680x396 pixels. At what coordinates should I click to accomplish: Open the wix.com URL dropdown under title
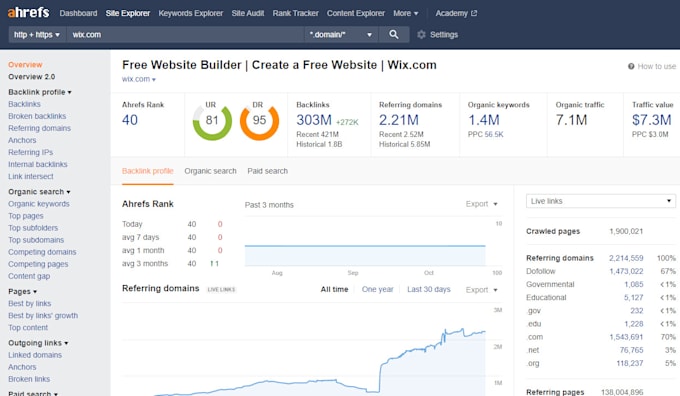click(x=139, y=79)
